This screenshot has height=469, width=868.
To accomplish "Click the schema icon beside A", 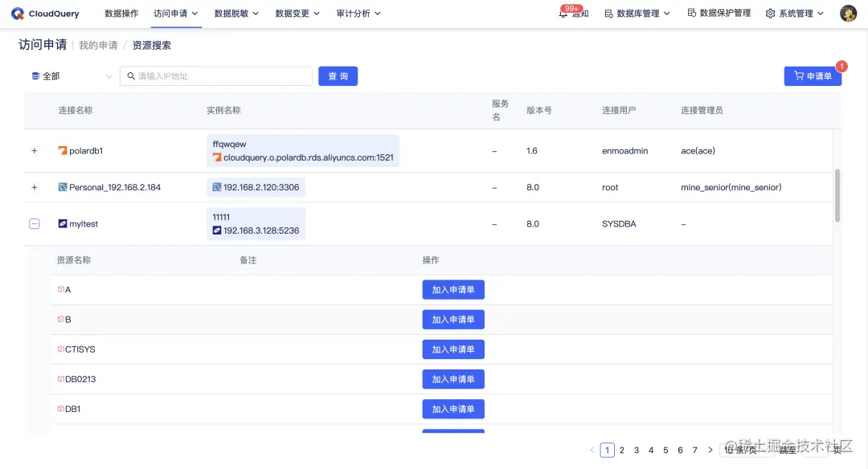I will [61, 289].
